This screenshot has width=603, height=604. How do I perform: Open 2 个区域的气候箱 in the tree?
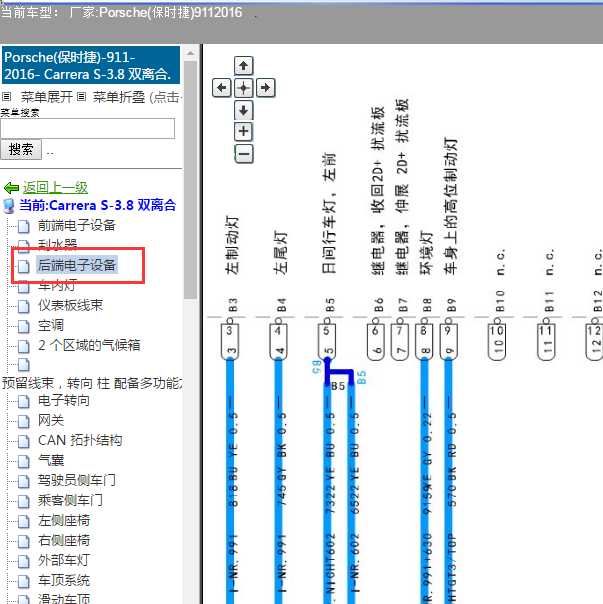pos(89,345)
